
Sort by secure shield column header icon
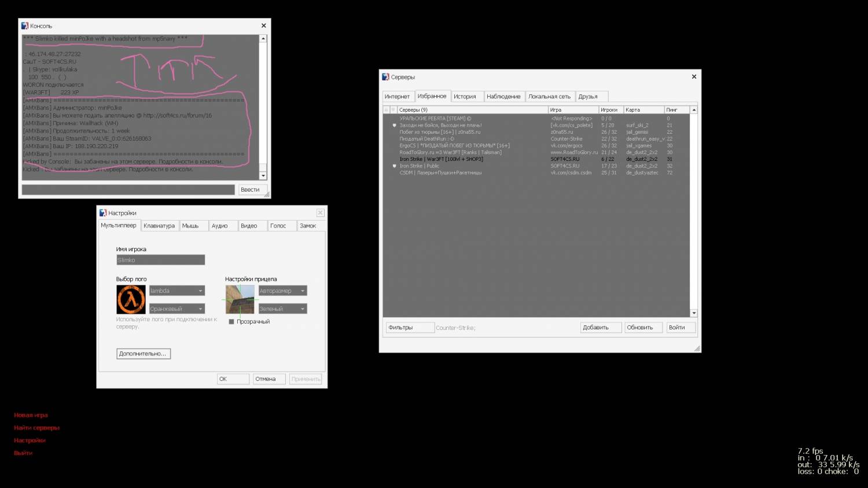(393, 110)
